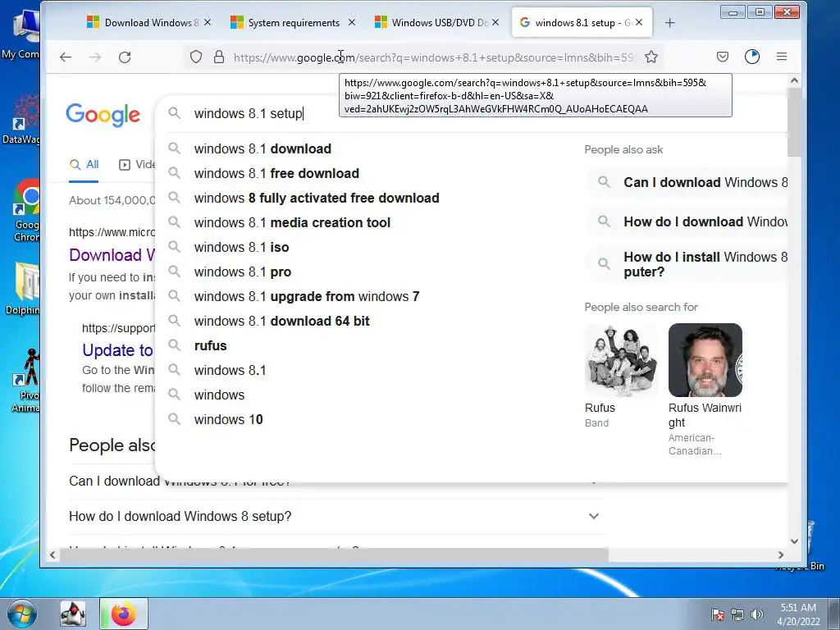Reload the page with the refresh icon
Screen dimensions: 840x630
tap(125, 57)
